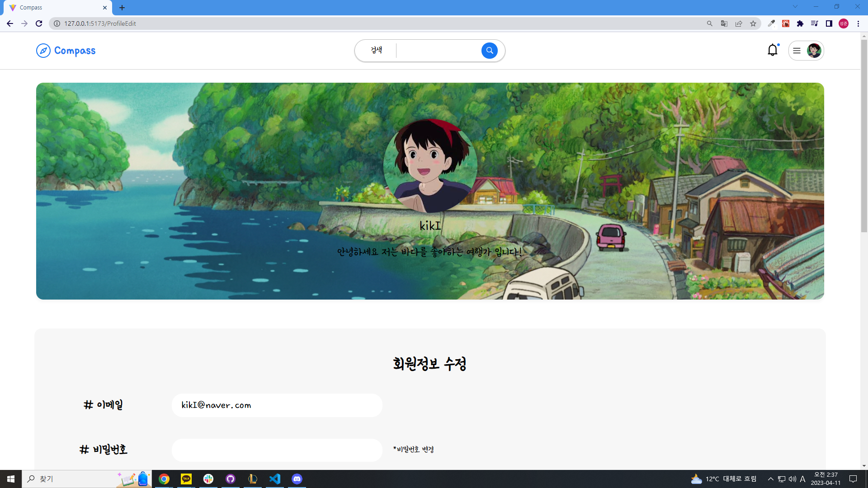This screenshot has height=488, width=868.
Task: Click the 비밀번호 변경 link
Action: pos(414,449)
